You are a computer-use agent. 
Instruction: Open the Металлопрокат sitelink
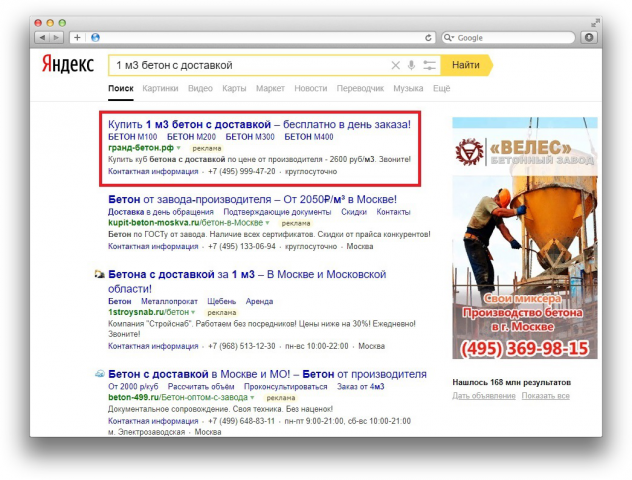pos(169,301)
